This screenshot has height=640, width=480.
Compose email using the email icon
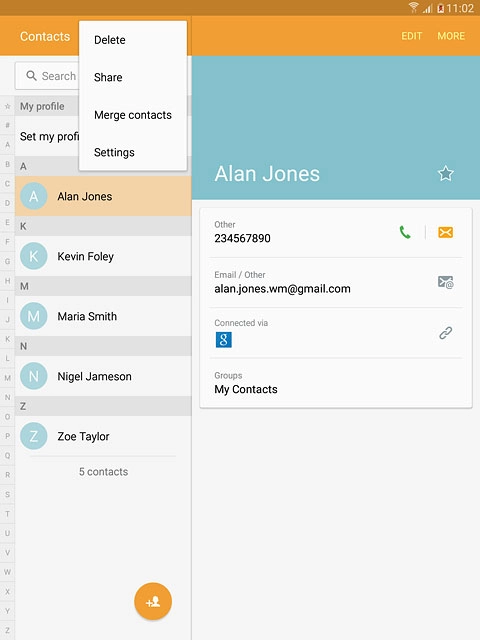click(x=445, y=282)
